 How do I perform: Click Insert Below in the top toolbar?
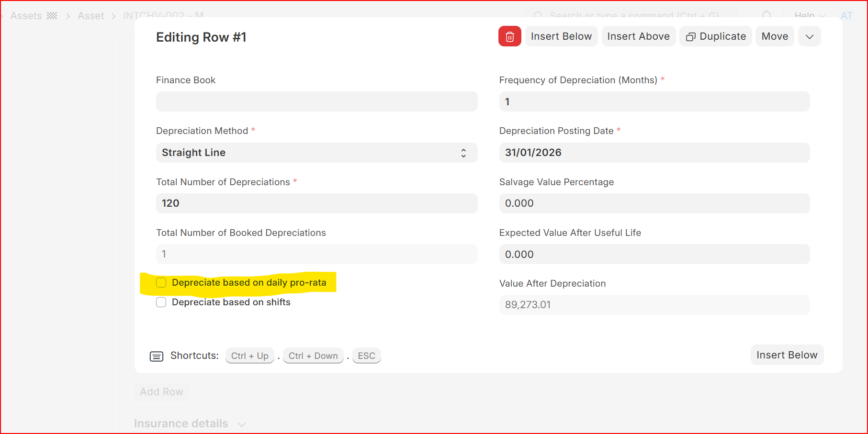tap(561, 36)
